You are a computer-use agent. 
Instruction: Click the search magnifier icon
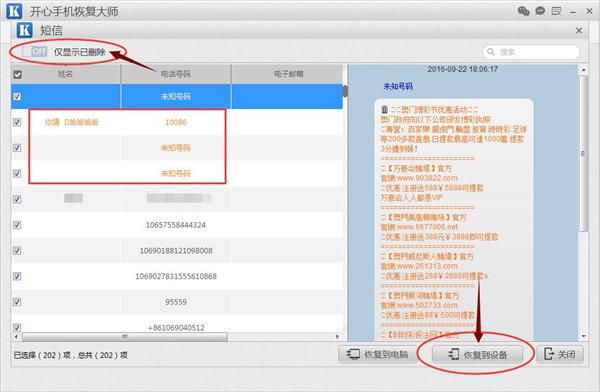pyautogui.click(x=491, y=51)
